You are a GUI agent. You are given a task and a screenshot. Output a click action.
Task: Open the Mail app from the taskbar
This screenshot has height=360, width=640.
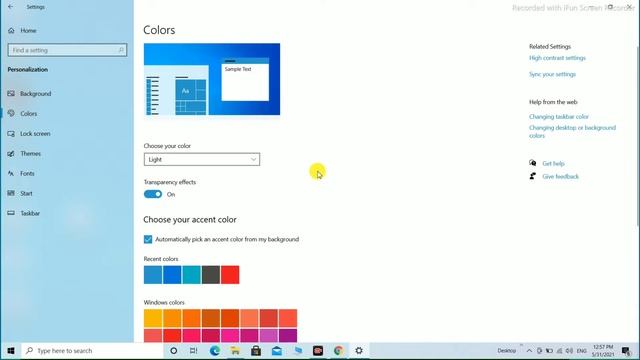pos(277,351)
